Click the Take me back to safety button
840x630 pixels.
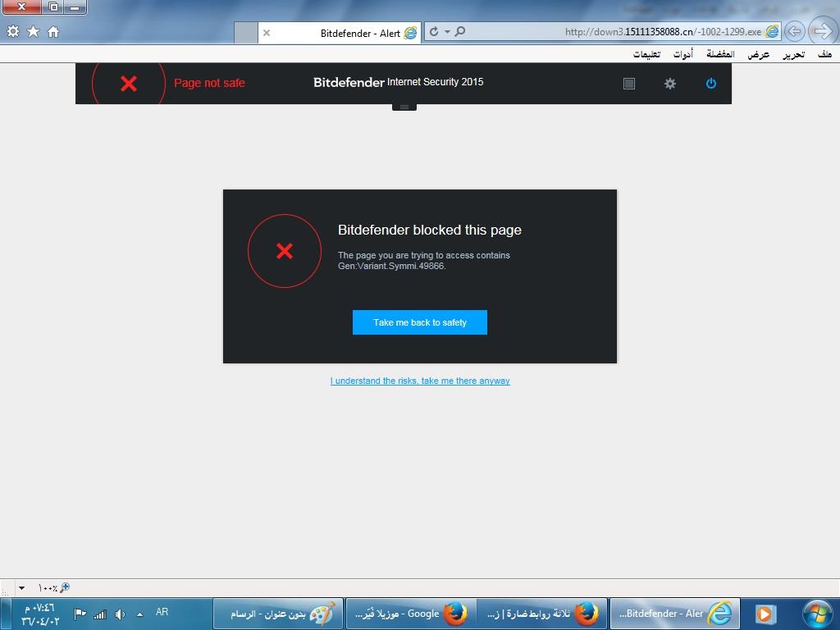pyautogui.click(x=420, y=322)
